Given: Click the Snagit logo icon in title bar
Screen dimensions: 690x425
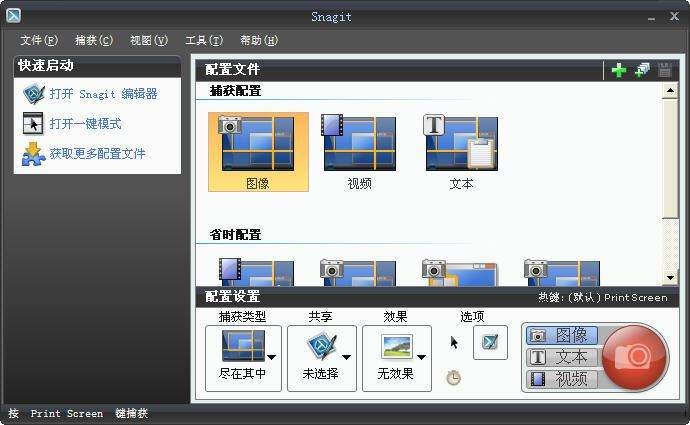Looking at the screenshot, I should [x=14, y=15].
